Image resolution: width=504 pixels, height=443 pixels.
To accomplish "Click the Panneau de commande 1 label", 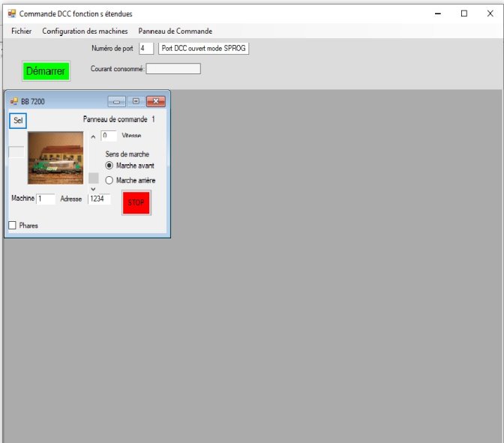I will (119, 119).
